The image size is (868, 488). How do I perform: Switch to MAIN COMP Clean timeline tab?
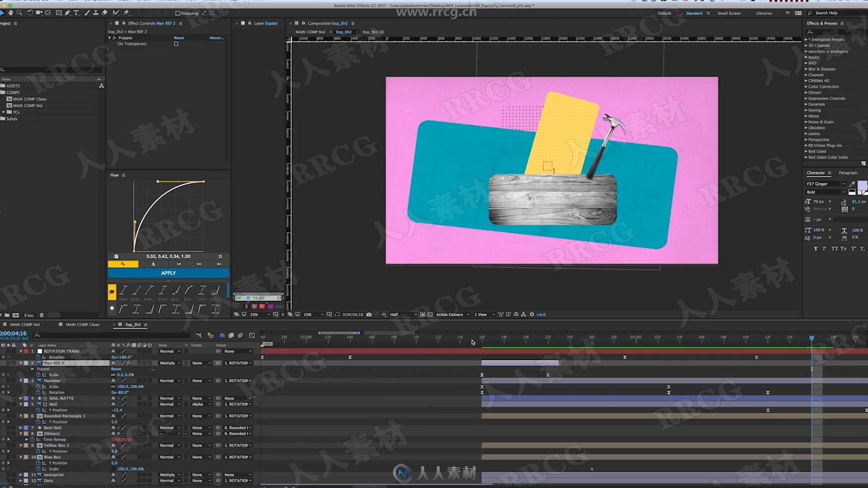coord(82,324)
